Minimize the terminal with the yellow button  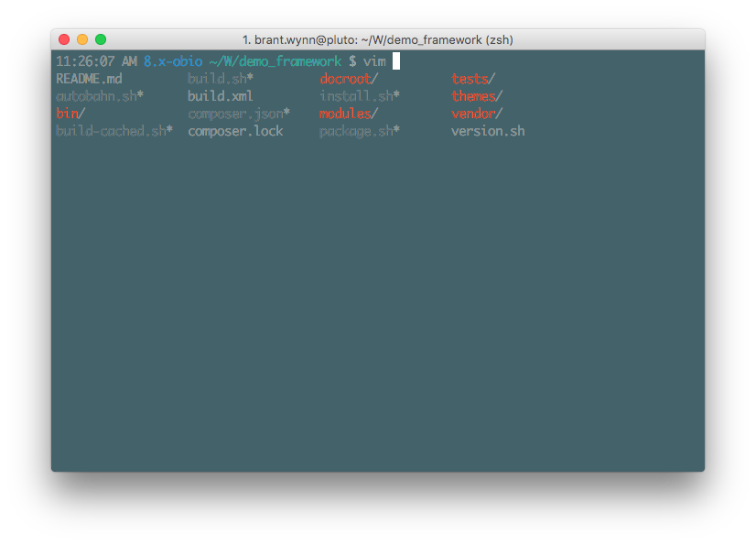point(82,39)
